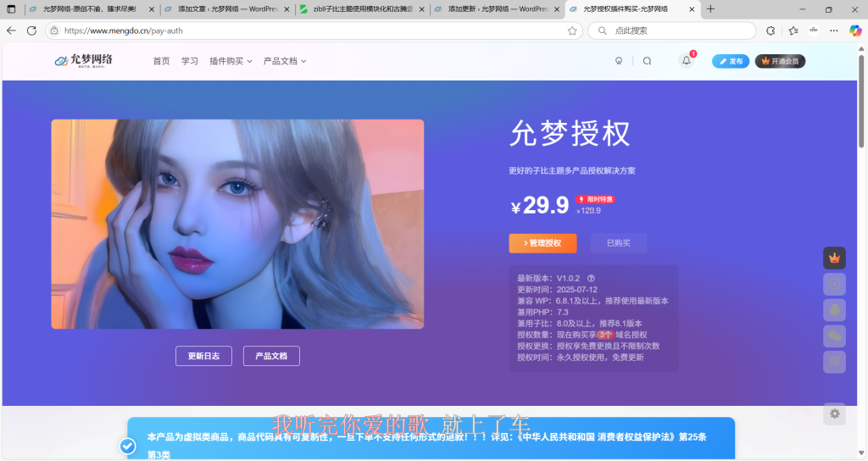Go back with the browser back arrow
Image resolution: width=868 pixels, height=461 pixels.
[11, 31]
